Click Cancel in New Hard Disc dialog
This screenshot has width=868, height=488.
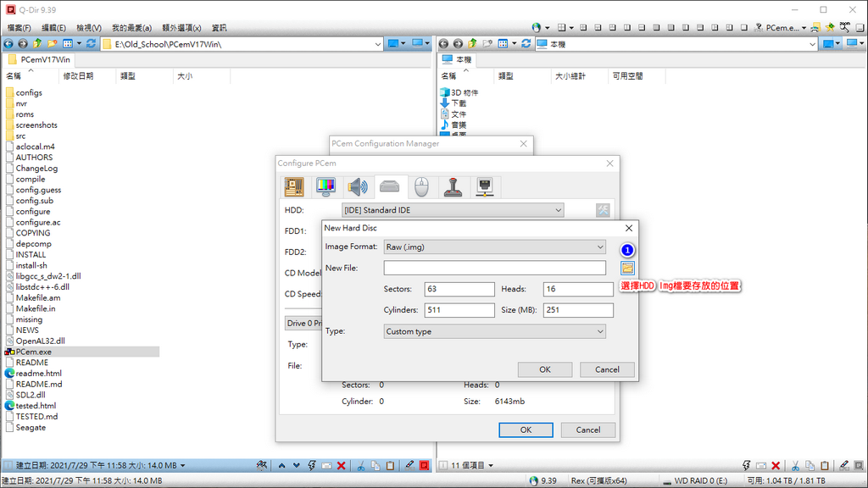coord(607,369)
